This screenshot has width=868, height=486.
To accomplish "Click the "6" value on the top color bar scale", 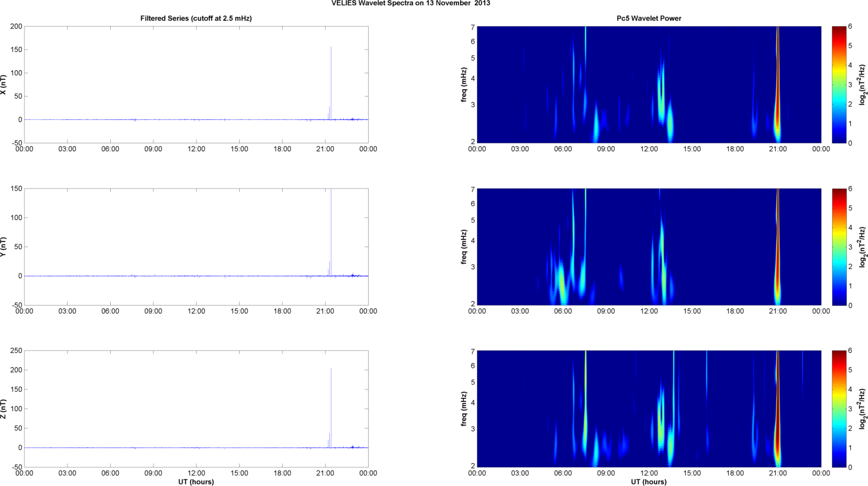I will 850,26.
